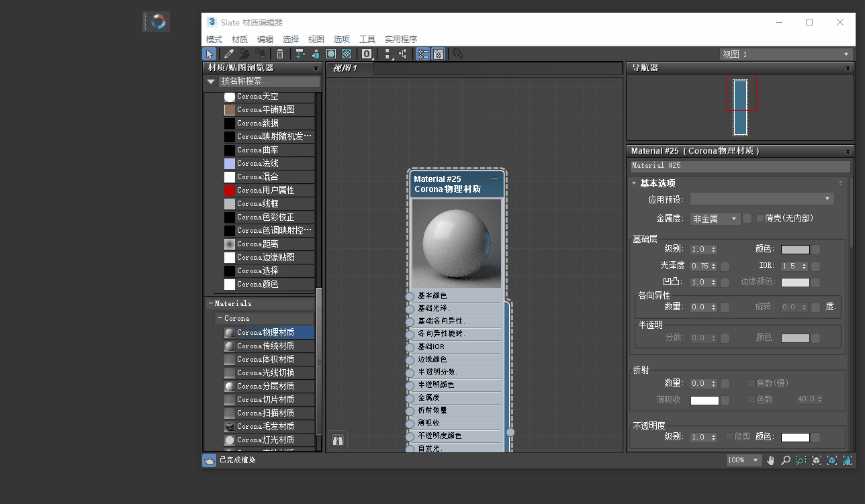
Task: Select Corona颜色 map in browser list
Action: click(x=257, y=284)
